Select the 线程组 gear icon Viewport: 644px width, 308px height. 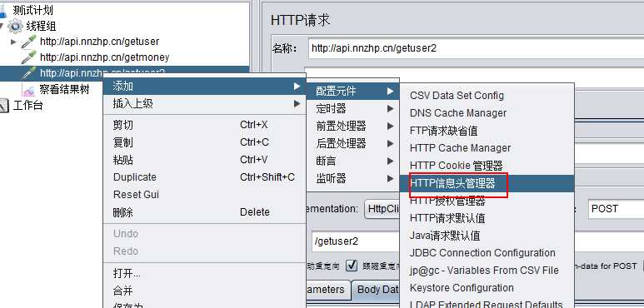point(15,27)
